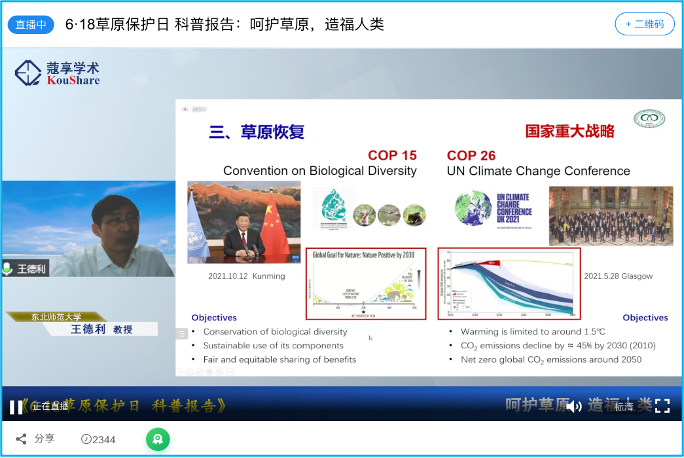Click the speaker webcam thumbnail of 王德利
Viewport: 684px width, 458px height.
point(89,229)
